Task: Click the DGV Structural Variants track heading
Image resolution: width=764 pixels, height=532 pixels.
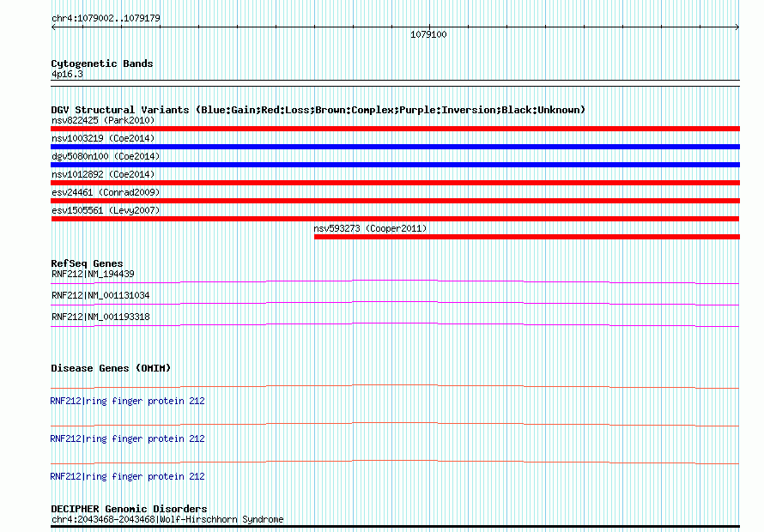Action: [x=318, y=110]
